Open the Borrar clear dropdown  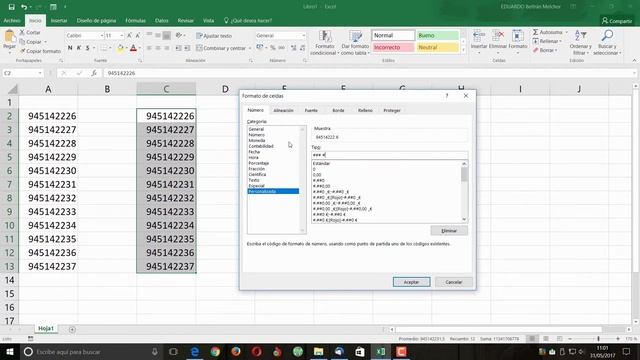click(x=545, y=50)
